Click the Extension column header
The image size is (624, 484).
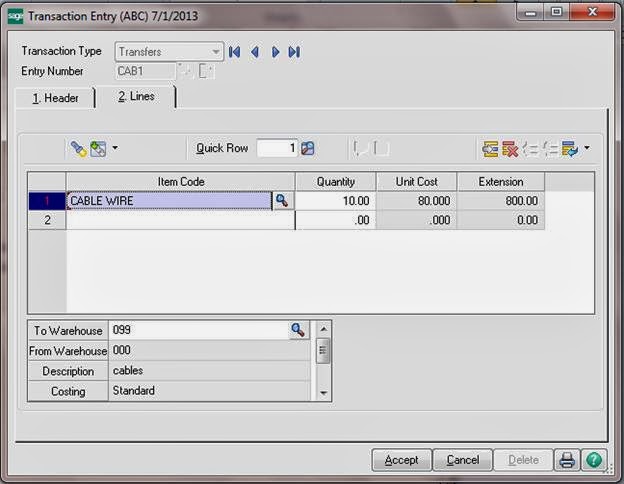click(x=501, y=182)
